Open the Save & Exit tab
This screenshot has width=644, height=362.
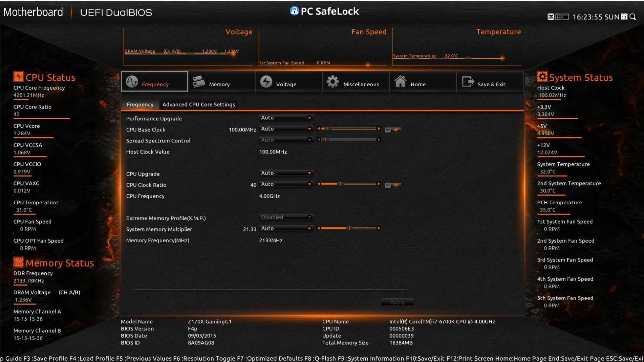tap(490, 82)
